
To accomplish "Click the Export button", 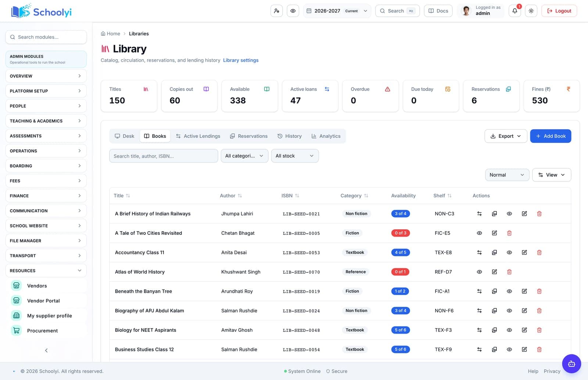I will coord(506,136).
